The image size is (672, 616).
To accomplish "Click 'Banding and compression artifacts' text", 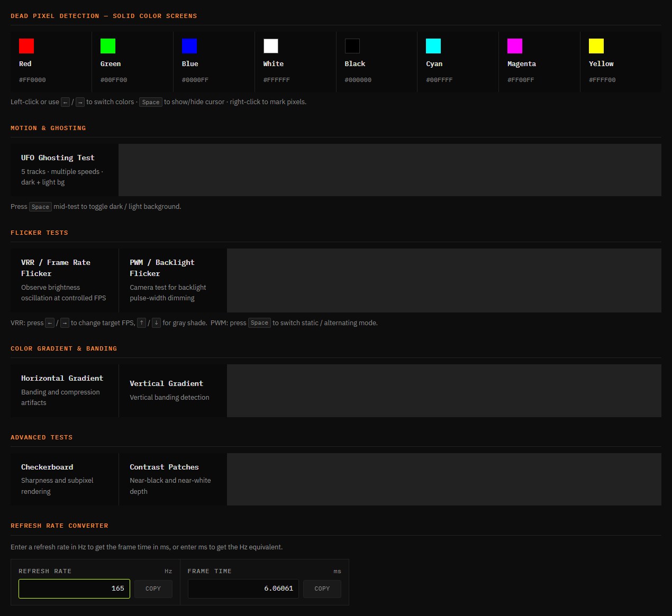I will pyautogui.click(x=60, y=398).
